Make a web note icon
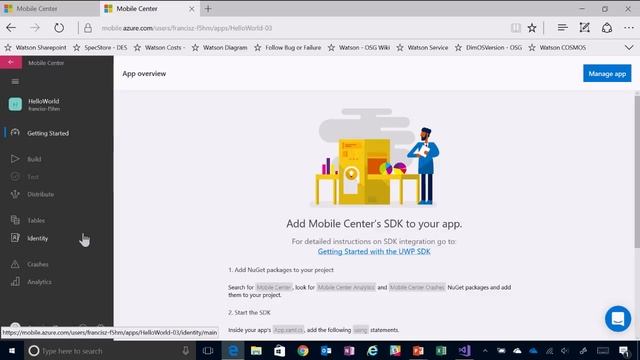The height and width of the screenshot is (360, 640). [584, 28]
